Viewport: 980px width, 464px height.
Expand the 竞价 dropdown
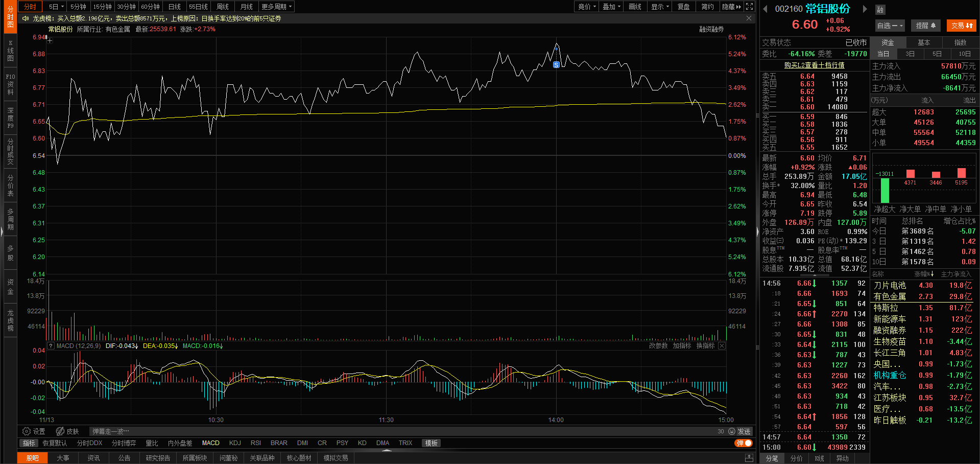pos(587,7)
